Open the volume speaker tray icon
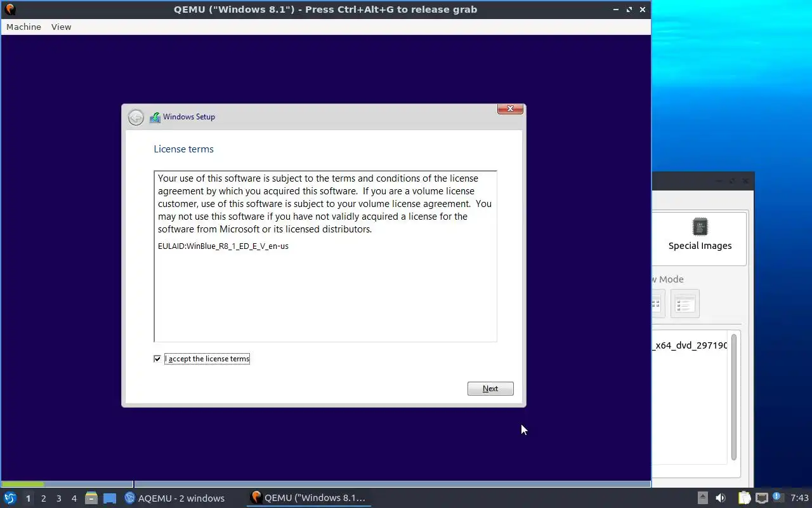Screen dimensions: 812x508 [721, 498]
